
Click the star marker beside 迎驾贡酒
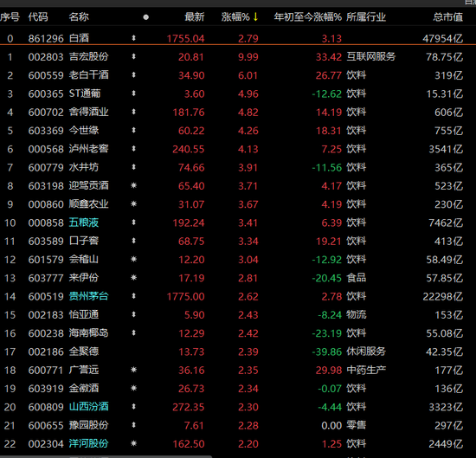[133, 185]
